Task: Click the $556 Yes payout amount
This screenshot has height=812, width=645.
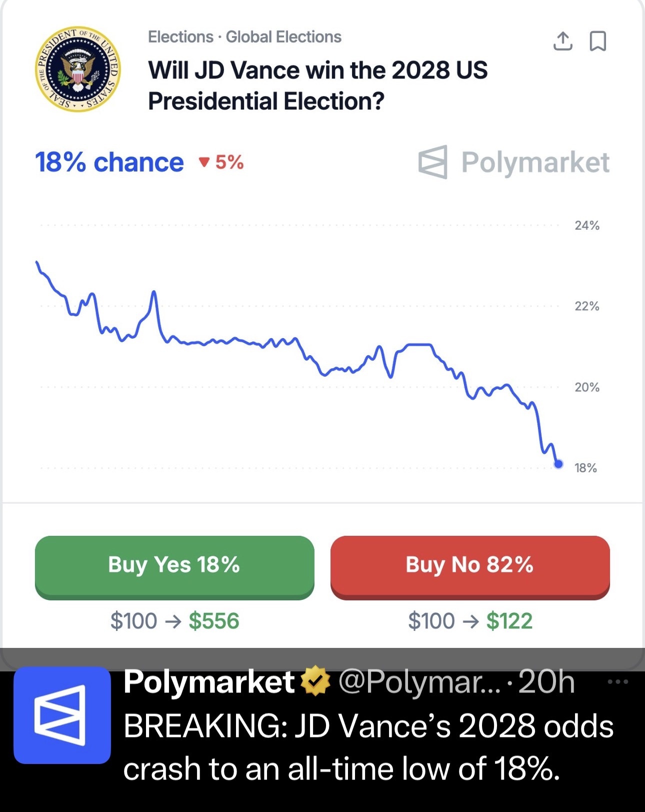Action: (x=214, y=621)
